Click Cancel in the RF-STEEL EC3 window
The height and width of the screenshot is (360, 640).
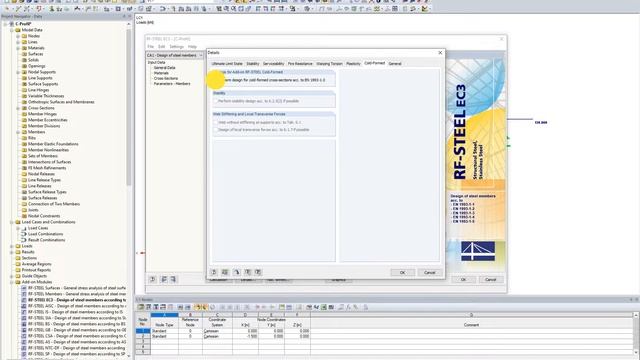coord(491,280)
